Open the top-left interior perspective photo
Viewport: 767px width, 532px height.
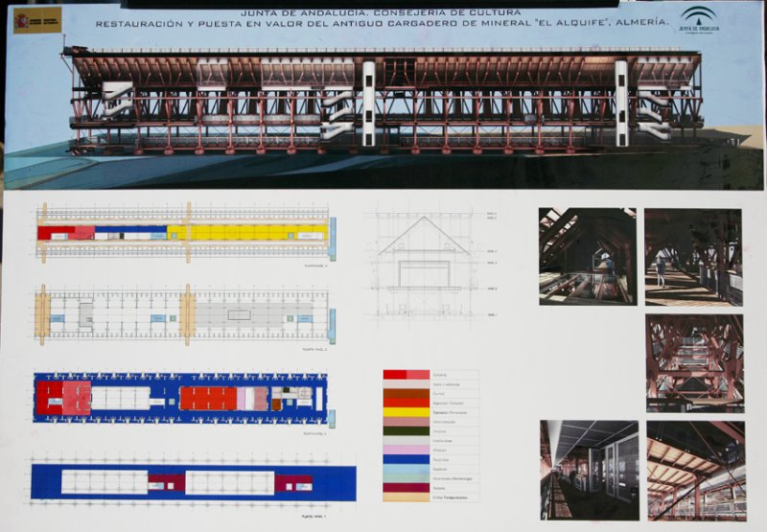pyautogui.click(x=587, y=256)
